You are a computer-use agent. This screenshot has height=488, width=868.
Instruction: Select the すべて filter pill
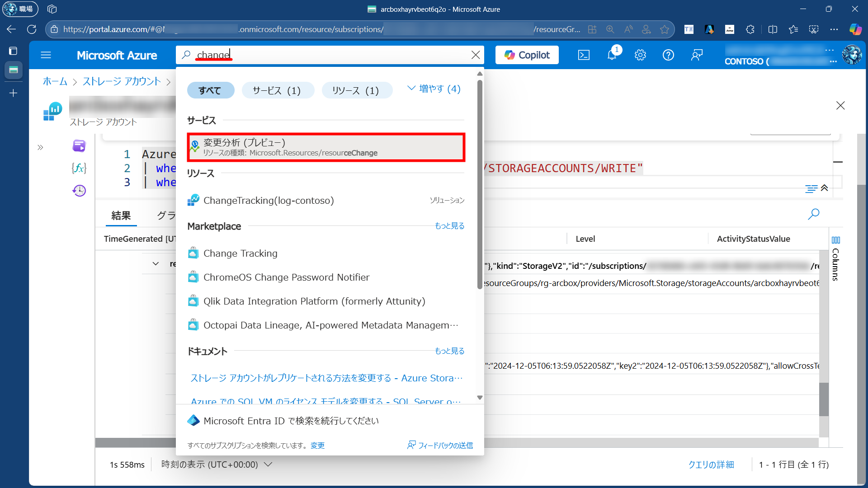coord(210,90)
